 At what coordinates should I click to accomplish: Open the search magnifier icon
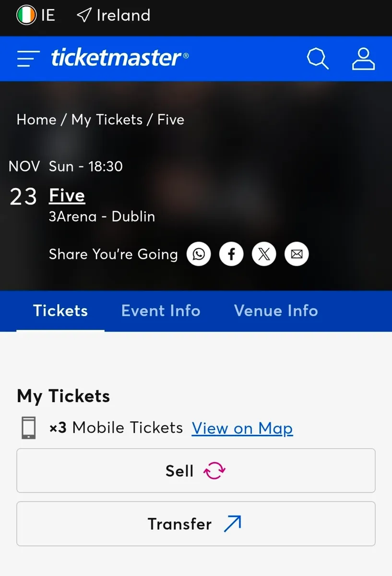tap(317, 59)
